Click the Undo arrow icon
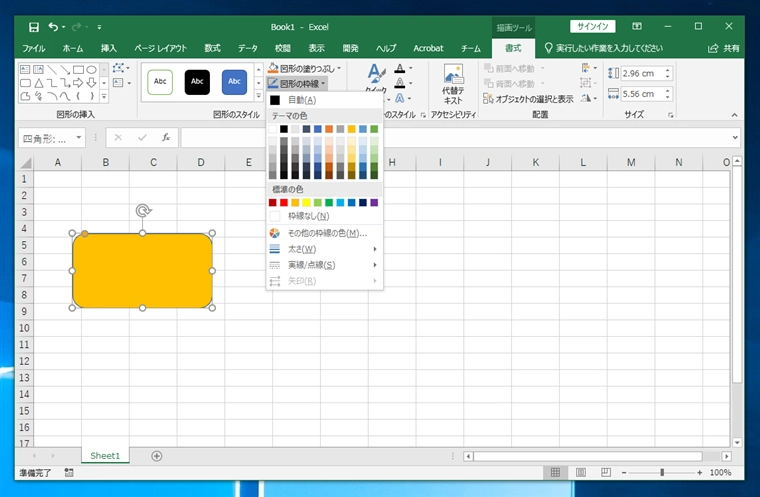Screen dimensions: 760x497 [53, 26]
